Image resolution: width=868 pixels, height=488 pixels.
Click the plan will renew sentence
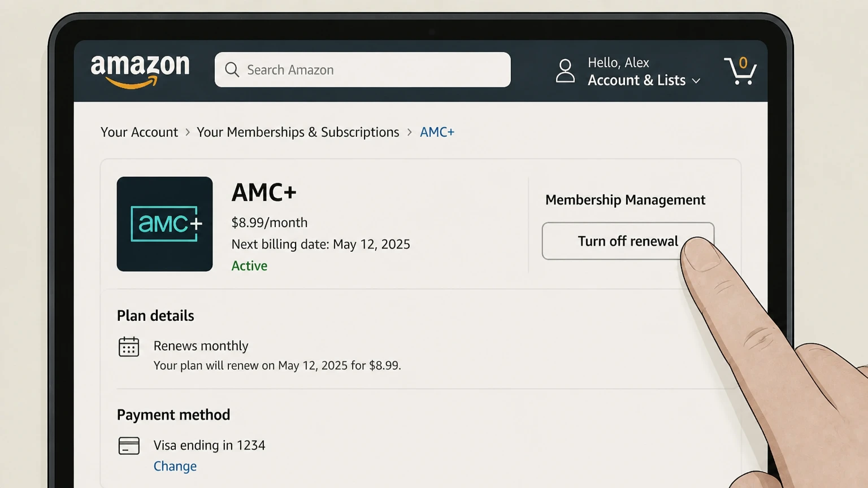click(x=277, y=365)
